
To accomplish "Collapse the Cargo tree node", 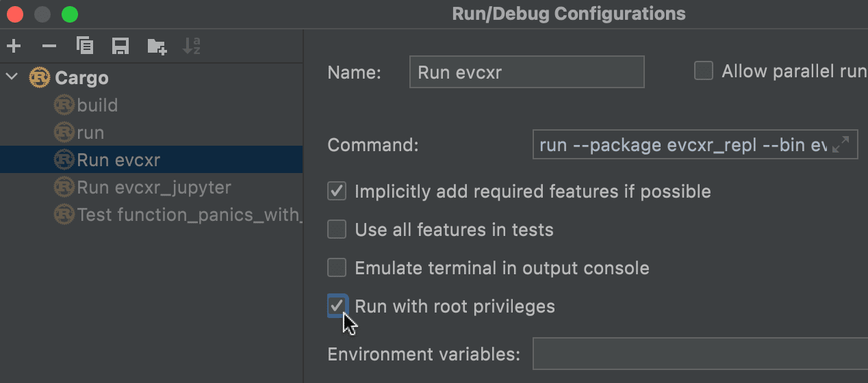I will tap(12, 77).
